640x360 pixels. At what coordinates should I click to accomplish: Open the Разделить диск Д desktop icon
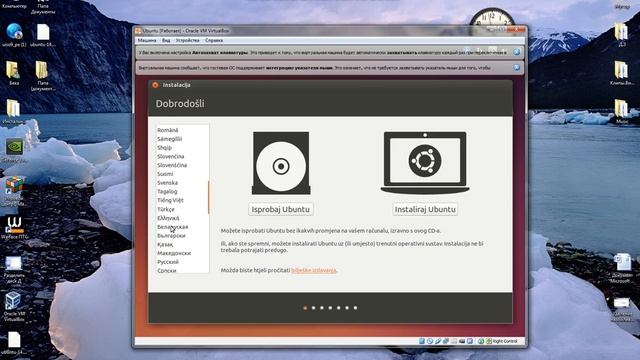click(x=14, y=269)
